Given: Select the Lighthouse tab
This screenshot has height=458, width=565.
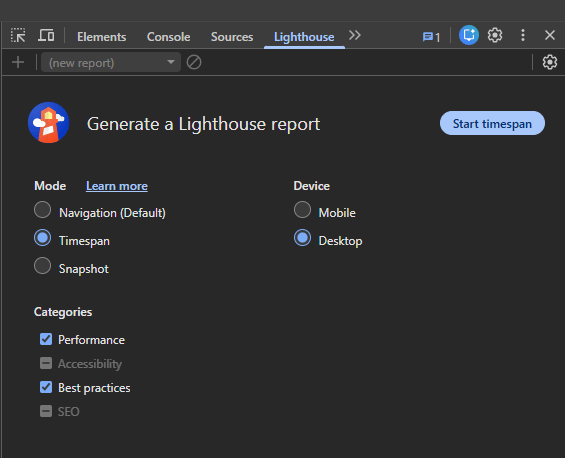Looking at the screenshot, I should pos(304,37).
